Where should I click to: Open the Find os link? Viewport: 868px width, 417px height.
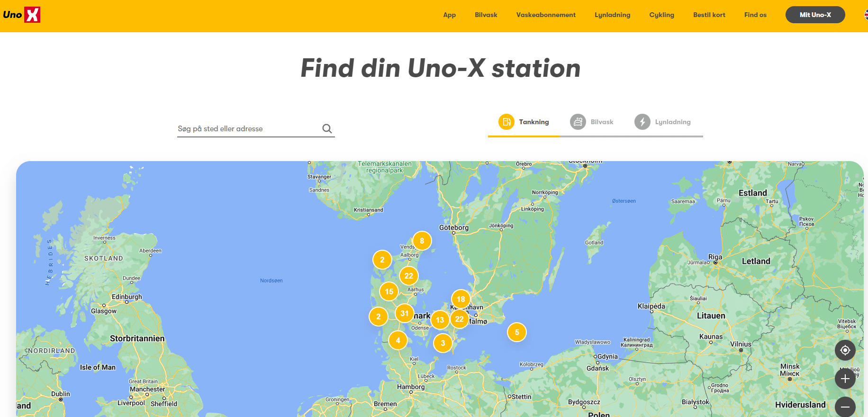tap(755, 15)
